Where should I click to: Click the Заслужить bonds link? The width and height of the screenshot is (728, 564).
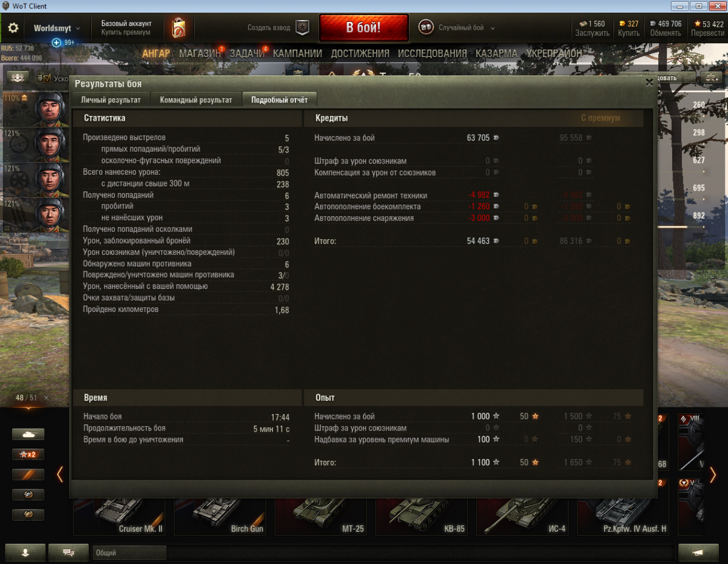click(x=592, y=33)
